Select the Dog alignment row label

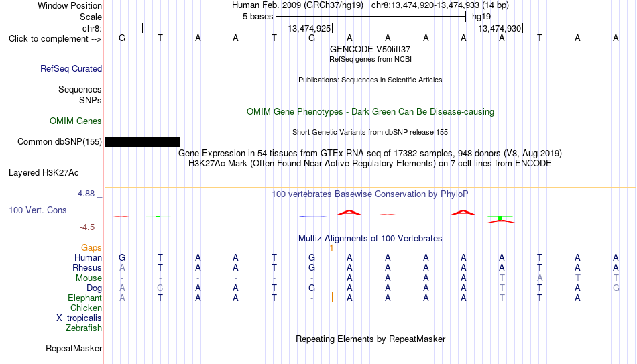click(94, 288)
